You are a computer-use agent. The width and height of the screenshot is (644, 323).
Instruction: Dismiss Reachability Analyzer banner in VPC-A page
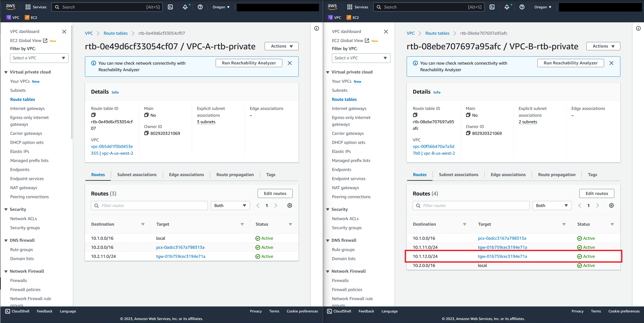pos(290,63)
